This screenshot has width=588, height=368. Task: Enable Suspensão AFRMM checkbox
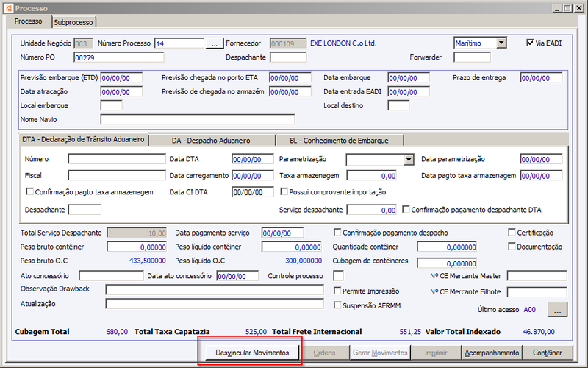point(337,305)
